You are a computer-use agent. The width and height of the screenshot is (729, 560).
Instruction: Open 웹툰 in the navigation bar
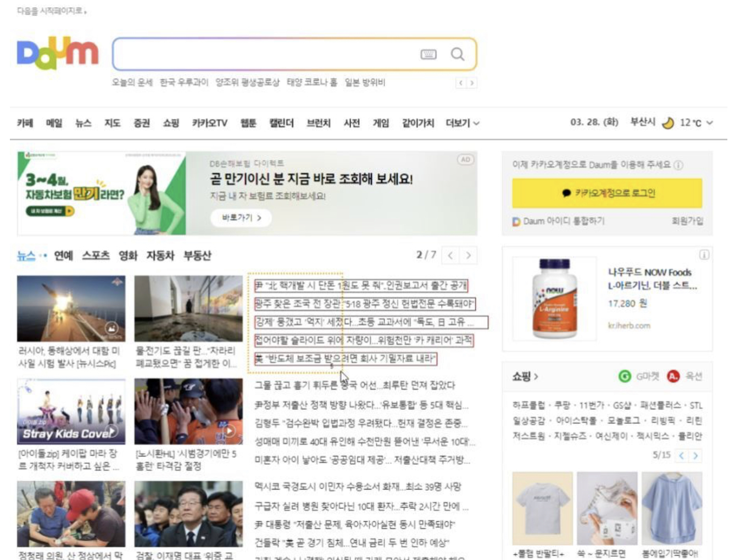click(248, 123)
